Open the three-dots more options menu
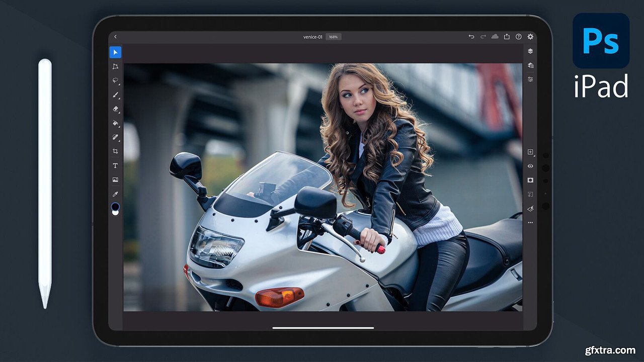Viewport: 644px width, 362px height. 530,222
